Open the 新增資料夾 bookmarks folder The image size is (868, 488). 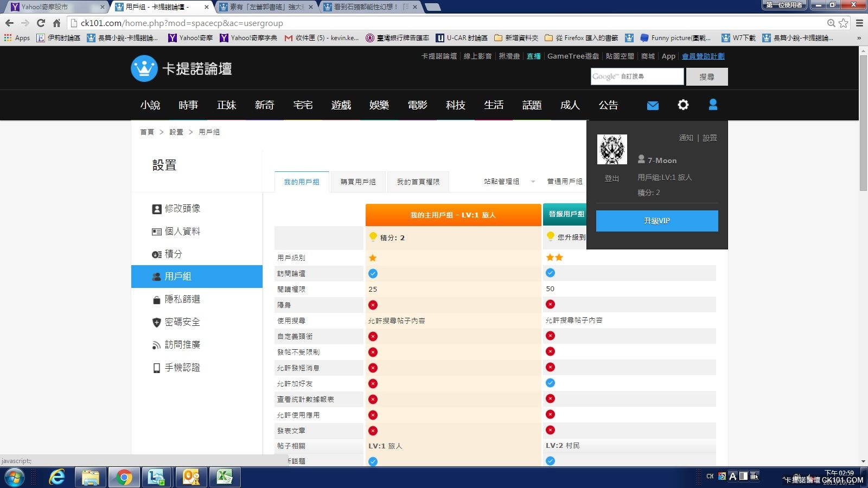[x=516, y=38]
